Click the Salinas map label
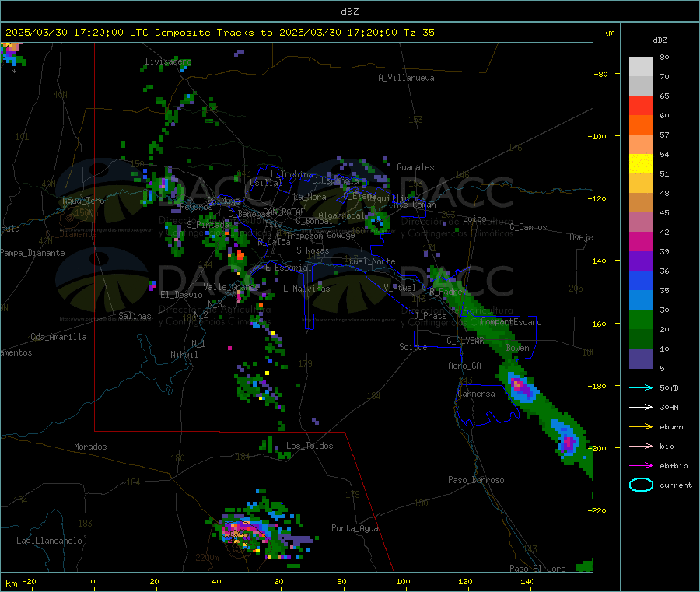Viewport: 700px width, 592px height. [135, 316]
